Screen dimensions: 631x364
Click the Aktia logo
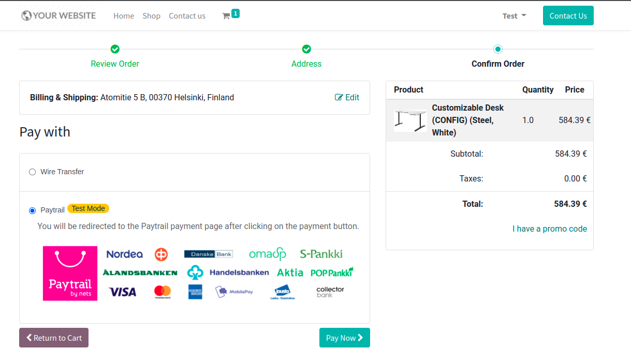(290, 272)
